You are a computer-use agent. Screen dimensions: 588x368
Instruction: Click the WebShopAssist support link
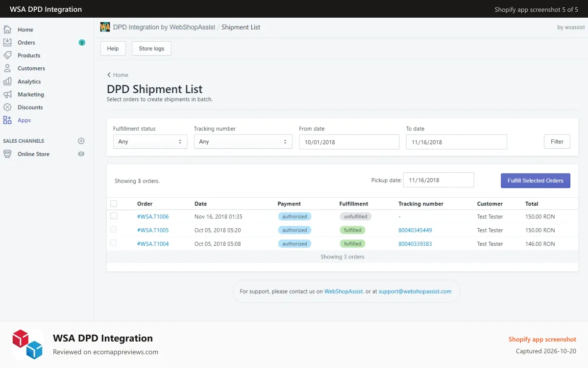pos(343,291)
